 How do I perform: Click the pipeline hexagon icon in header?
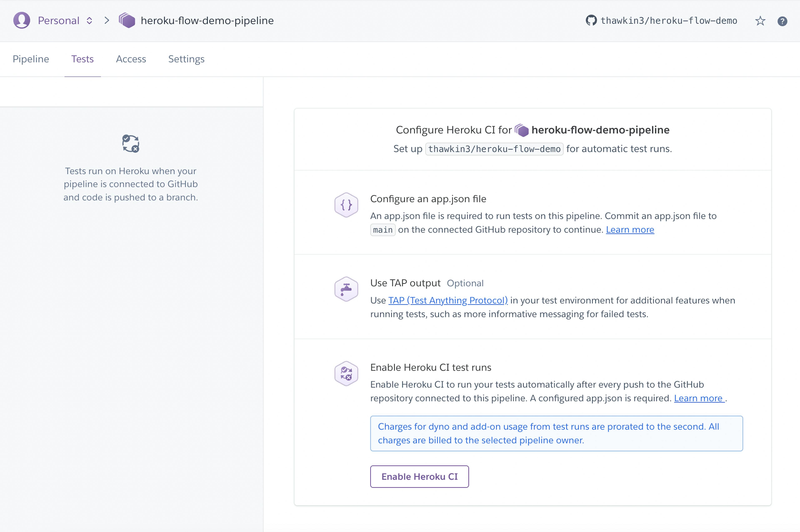click(127, 20)
